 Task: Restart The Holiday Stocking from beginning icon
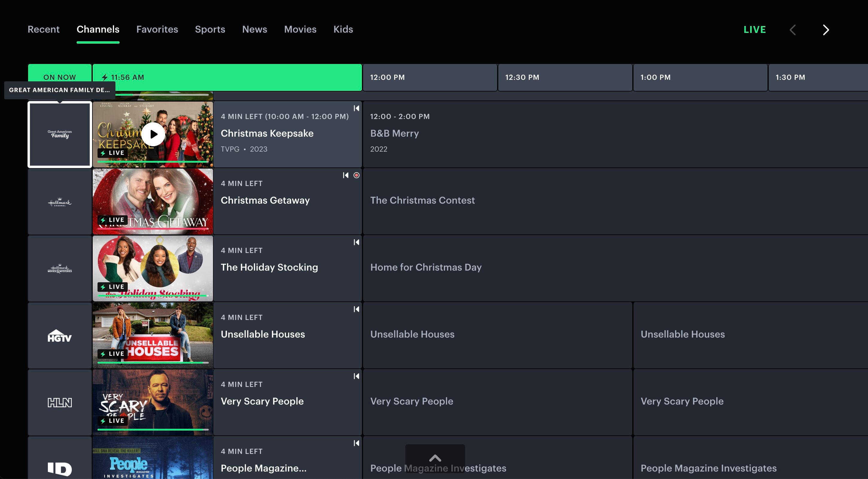[x=357, y=242]
